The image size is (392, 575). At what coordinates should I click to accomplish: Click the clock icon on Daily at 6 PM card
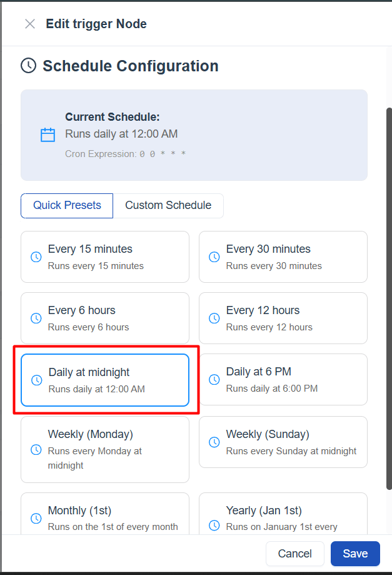click(214, 380)
